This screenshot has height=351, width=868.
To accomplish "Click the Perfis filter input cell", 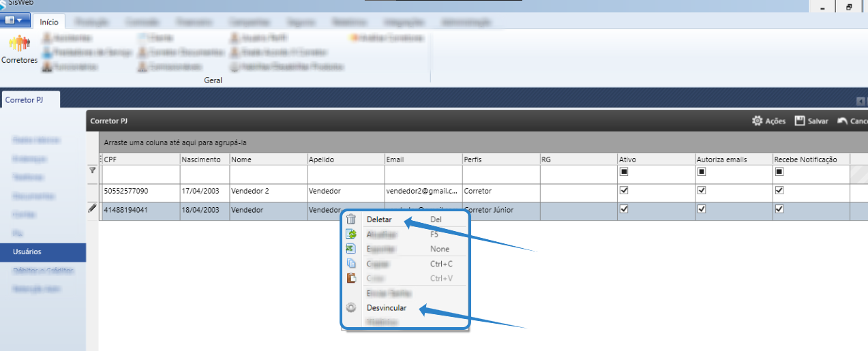I will point(501,174).
